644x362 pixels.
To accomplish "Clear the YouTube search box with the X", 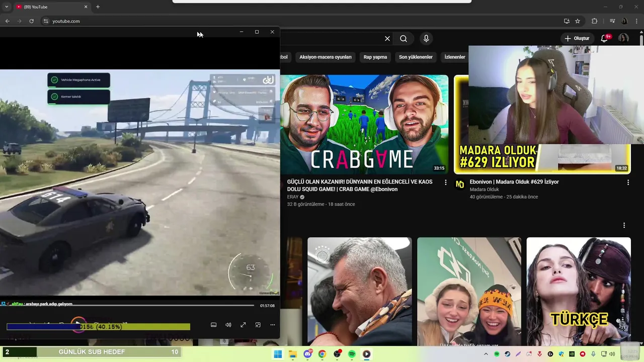I will 387,39.
